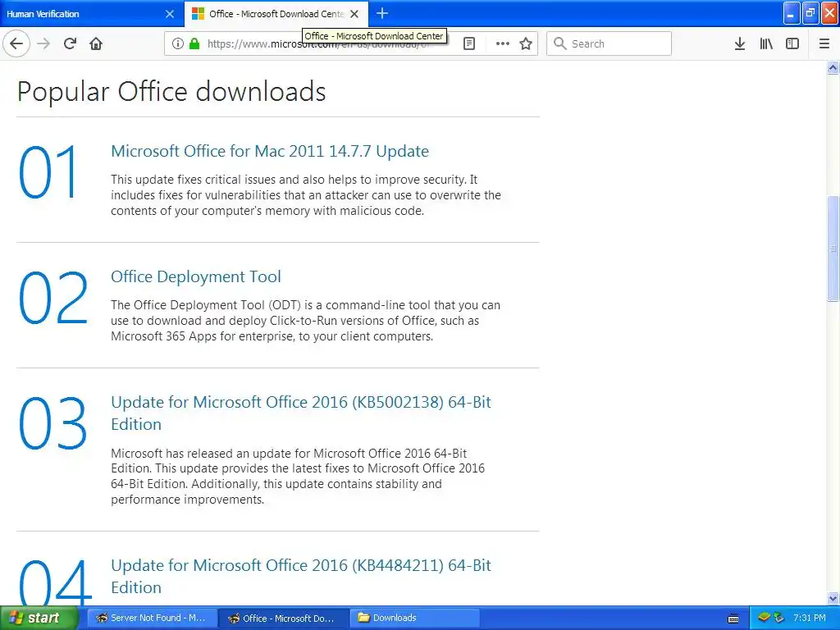Open the Windows start menu

click(x=39, y=618)
